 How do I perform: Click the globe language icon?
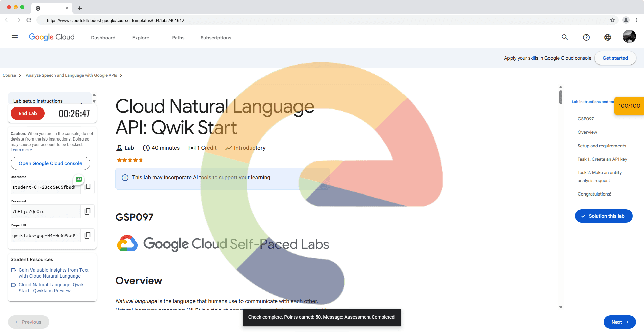608,37
